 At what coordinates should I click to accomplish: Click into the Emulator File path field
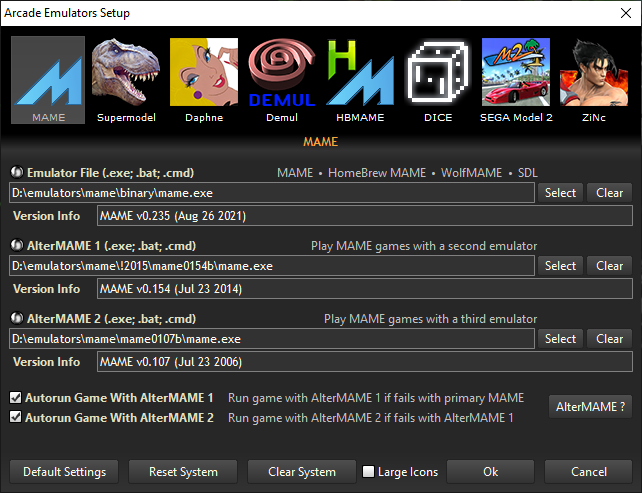point(270,193)
